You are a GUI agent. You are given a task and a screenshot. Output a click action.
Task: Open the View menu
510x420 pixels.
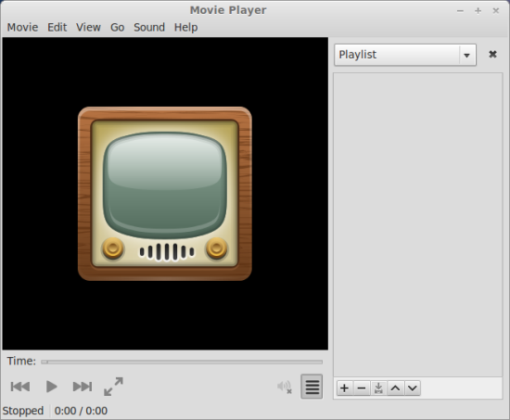point(88,27)
